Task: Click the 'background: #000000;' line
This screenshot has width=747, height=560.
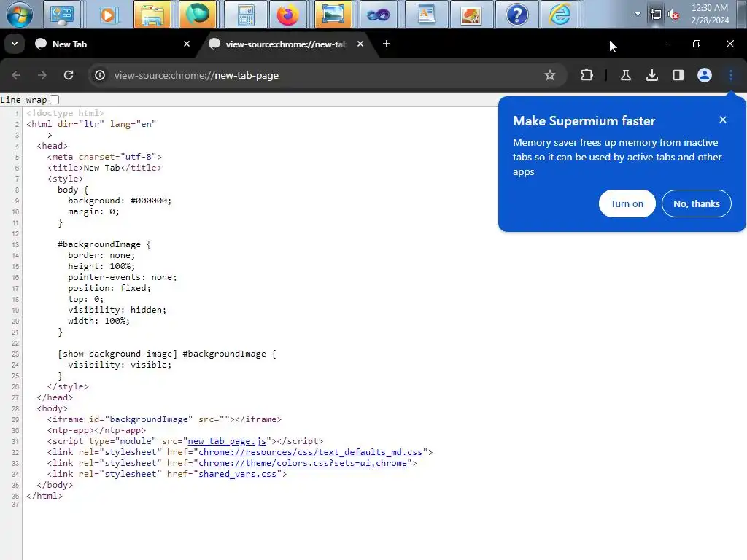Action: click(x=120, y=201)
